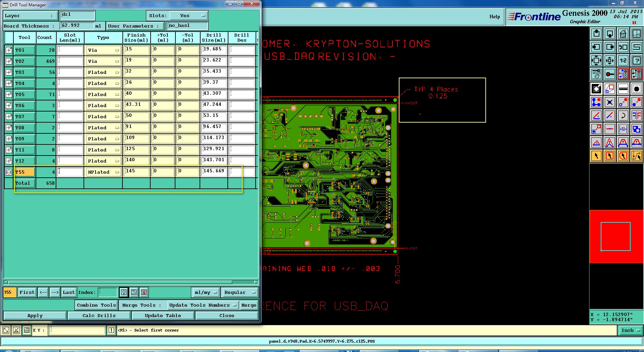Click the Pan Left icon
This screenshot has width=644, height=352.
pos(596,47)
